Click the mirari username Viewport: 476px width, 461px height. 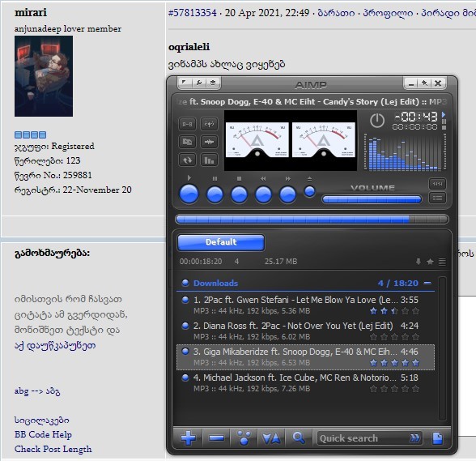31,12
